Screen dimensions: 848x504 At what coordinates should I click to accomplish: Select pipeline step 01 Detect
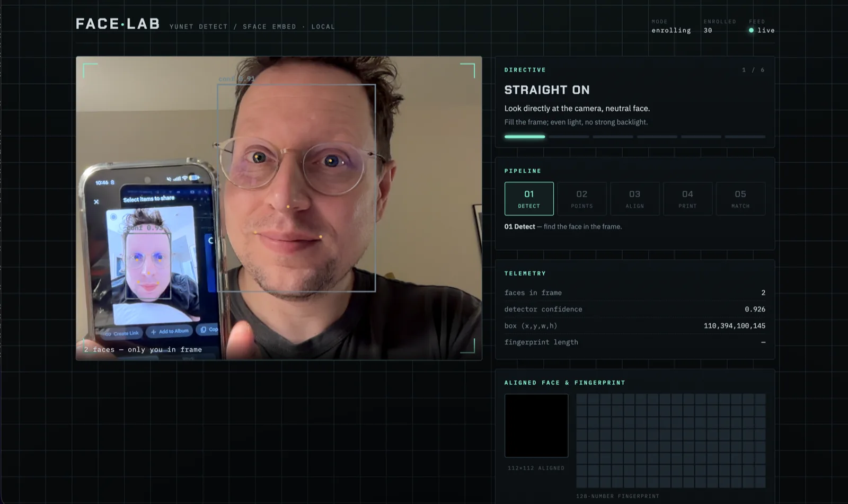529,199
